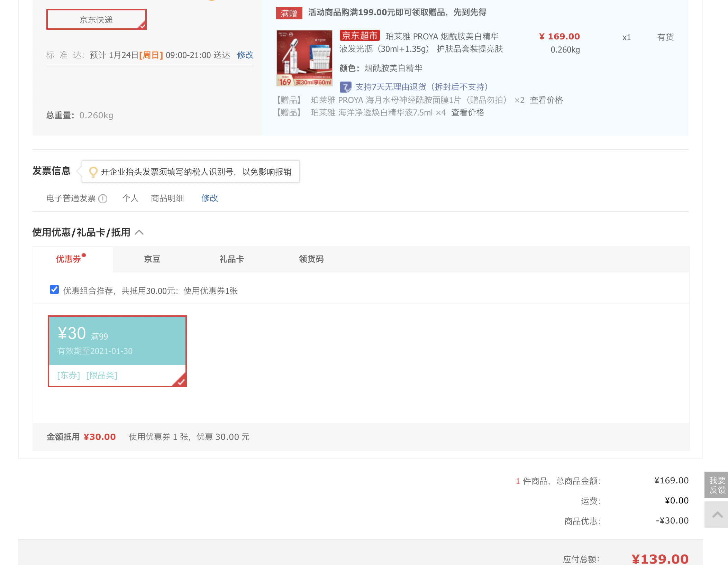Click the 京东超市 red badge
Screen dimensions: 728x565
[360, 36]
